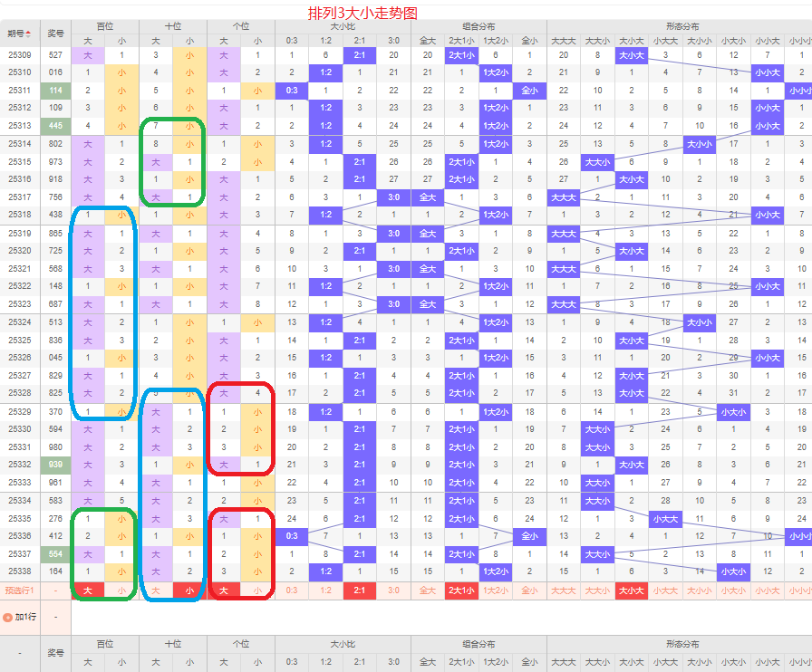
Task: Pick 1大2小 in the 预选行1 row
Action: pos(496,590)
